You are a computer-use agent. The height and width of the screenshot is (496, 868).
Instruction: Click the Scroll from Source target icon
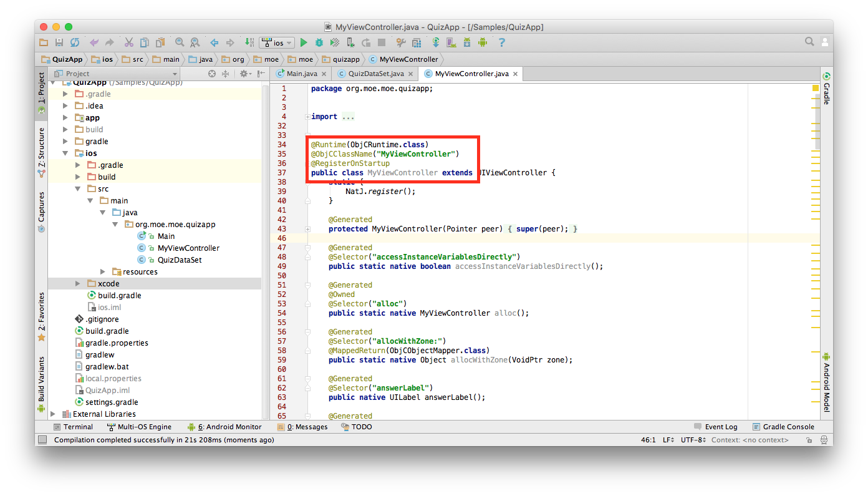(212, 74)
